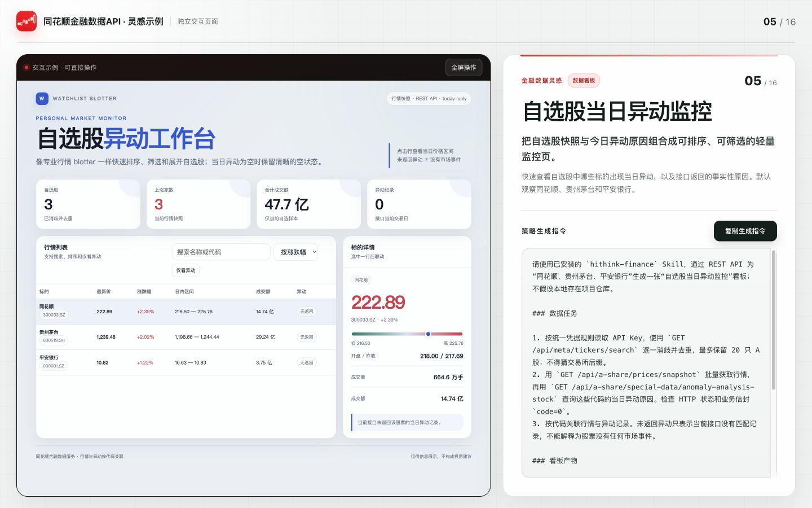
Task: Click the 成交额 column header in table
Action: click(263, 292)
